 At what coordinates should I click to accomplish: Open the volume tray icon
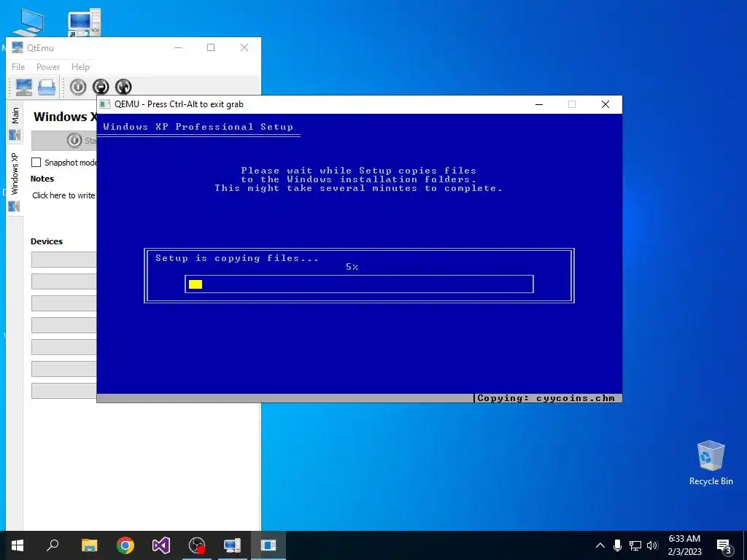(652, 545)
